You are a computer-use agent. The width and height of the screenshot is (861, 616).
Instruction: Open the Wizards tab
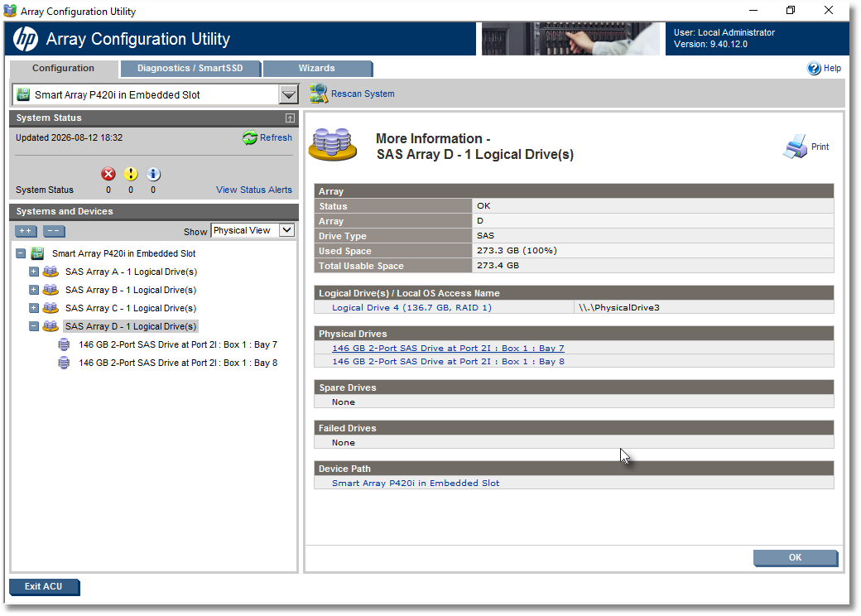pyautogui.click(x=317, y=69)
